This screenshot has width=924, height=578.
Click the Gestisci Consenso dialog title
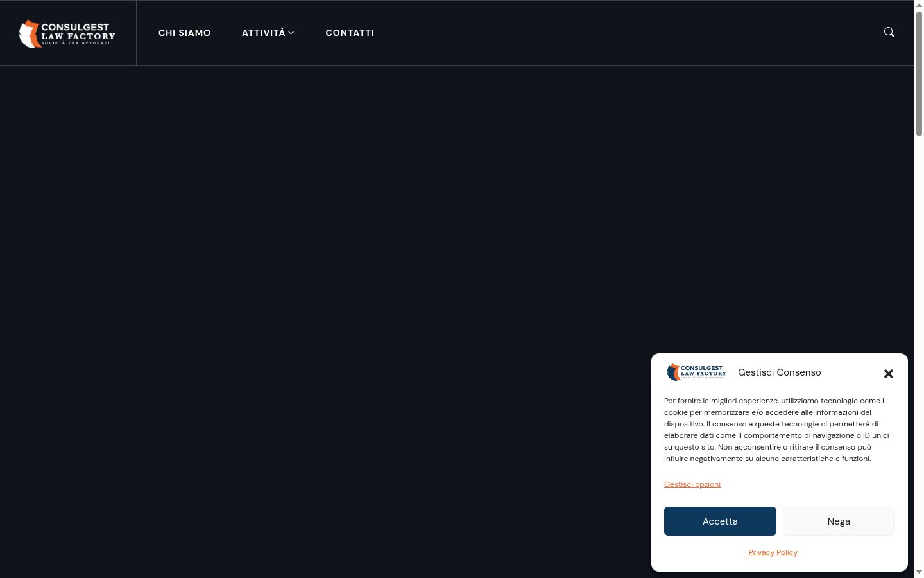780,372
